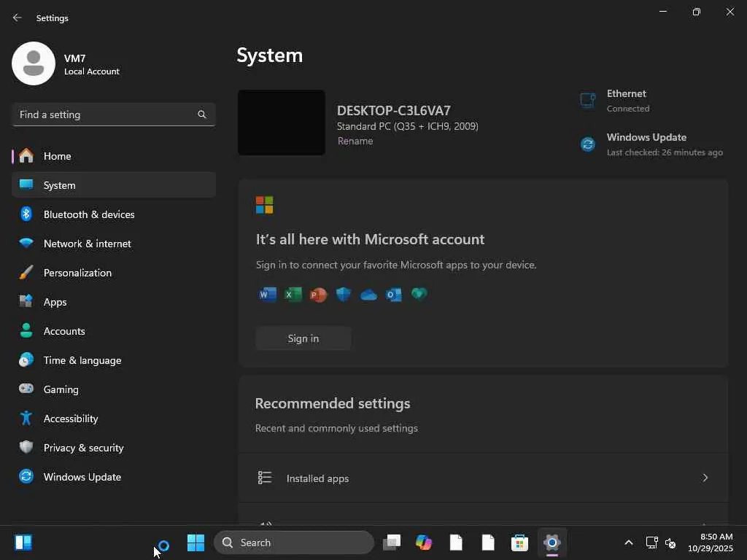Click the Settings gear on the taskbar
Viewport: 747px width, 560px height.
pos(552,542)
